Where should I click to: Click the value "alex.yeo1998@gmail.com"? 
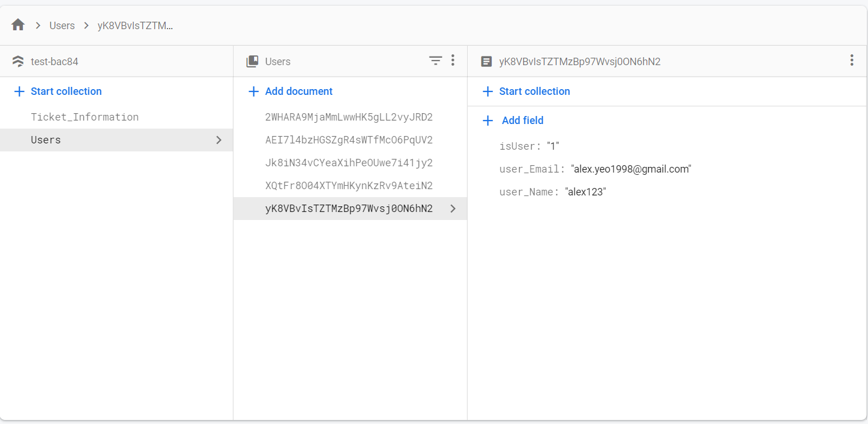pyautogui.click(x=631, y=169)
